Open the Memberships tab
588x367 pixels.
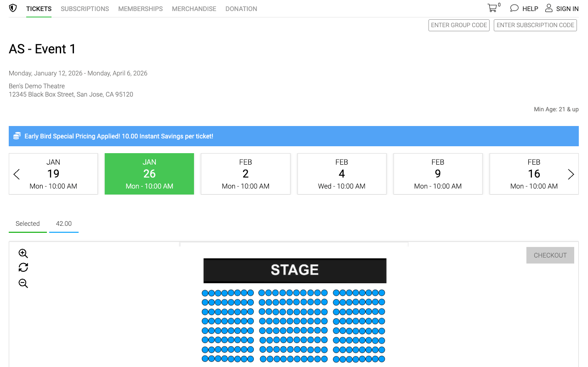coord(141,9)
